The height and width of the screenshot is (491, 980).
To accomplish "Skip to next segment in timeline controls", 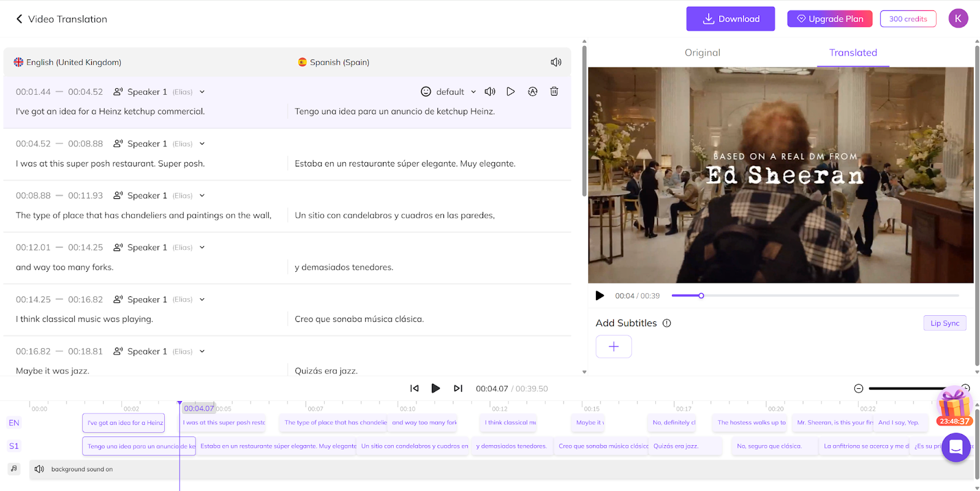I will pos(458,388).
